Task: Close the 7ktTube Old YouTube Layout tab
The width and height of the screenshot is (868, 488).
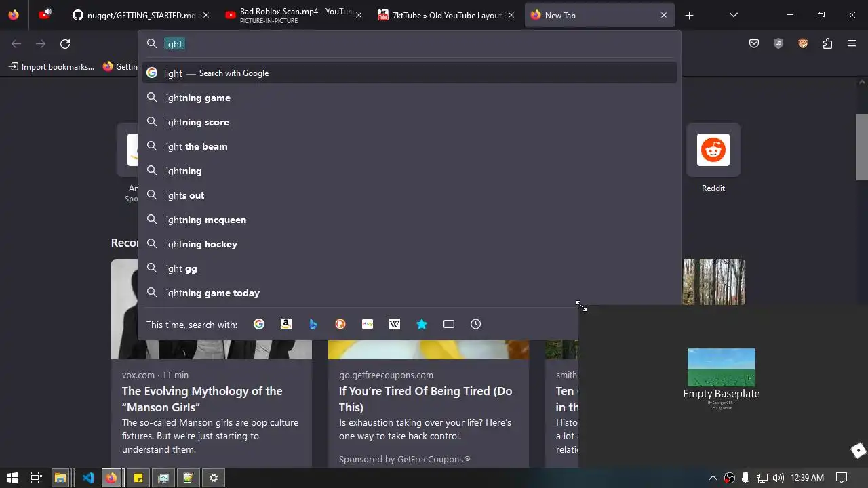Action: coord(511,15)
